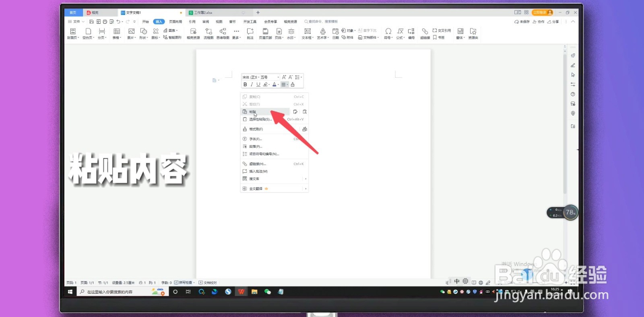
Task: Expand 搜文库 submenu in context menu
Action: (275, 179)
